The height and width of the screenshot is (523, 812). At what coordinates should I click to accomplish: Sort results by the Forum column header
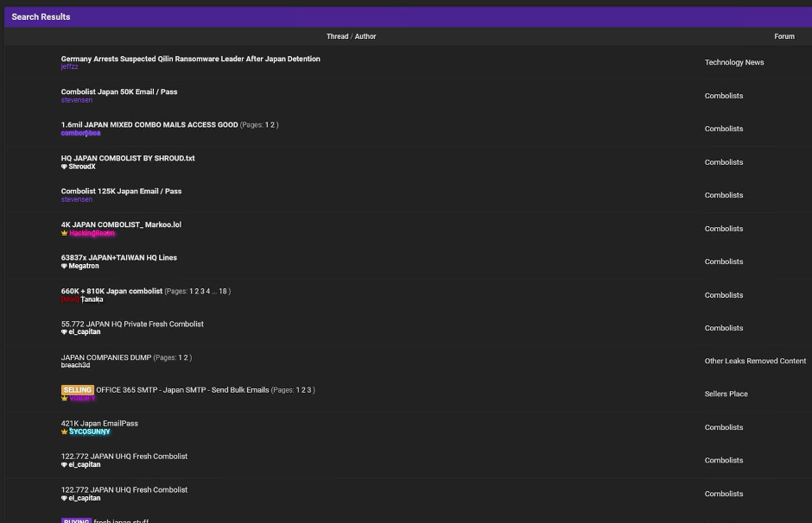784,36
